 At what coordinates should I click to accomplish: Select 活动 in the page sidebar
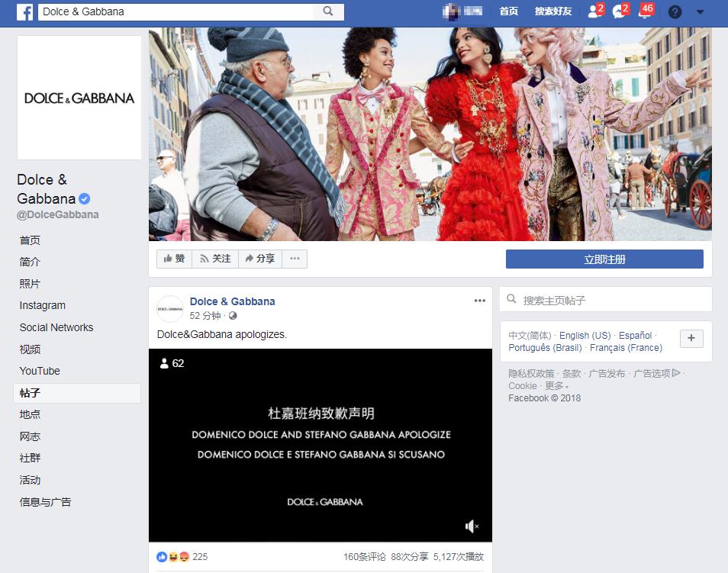[x=30, y=480]
